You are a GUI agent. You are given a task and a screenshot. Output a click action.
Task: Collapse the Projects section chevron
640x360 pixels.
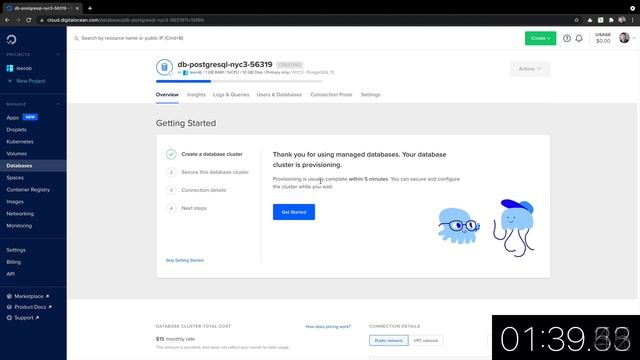[58, 54]
